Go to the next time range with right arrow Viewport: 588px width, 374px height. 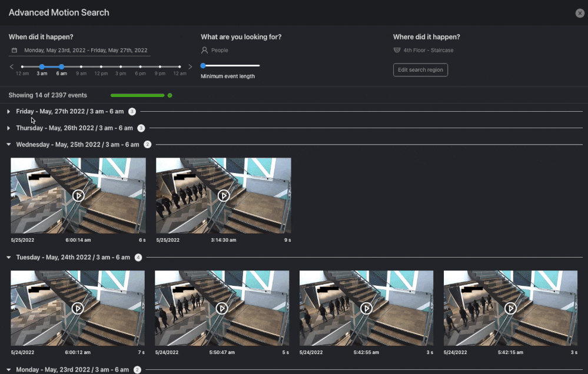pos(190,66)
